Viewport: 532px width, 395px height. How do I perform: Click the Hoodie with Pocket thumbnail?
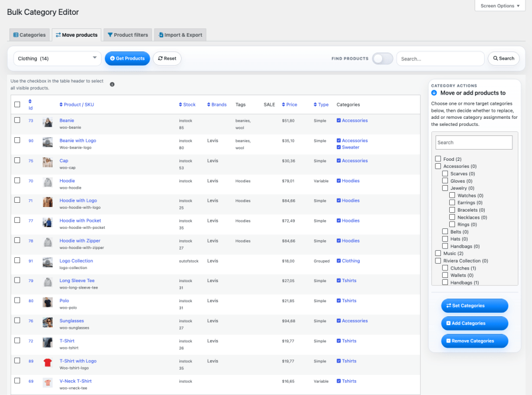[47, 222]
